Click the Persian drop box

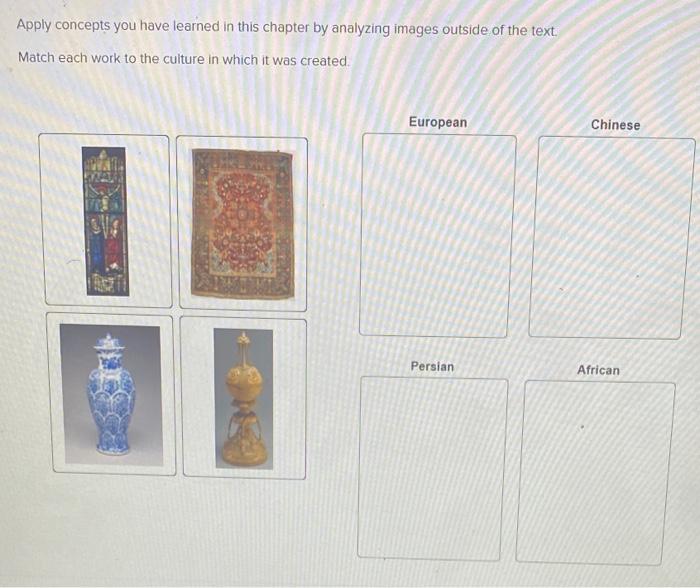[x=432, y=468]
